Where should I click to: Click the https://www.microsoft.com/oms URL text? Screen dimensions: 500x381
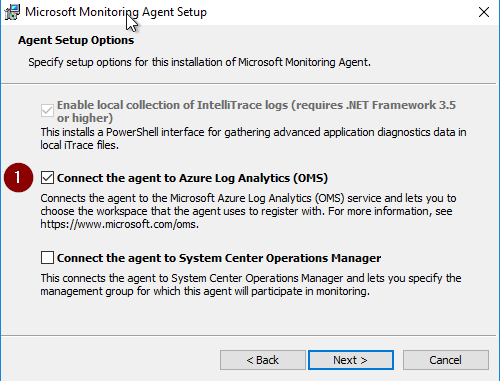tap(119, 224)
